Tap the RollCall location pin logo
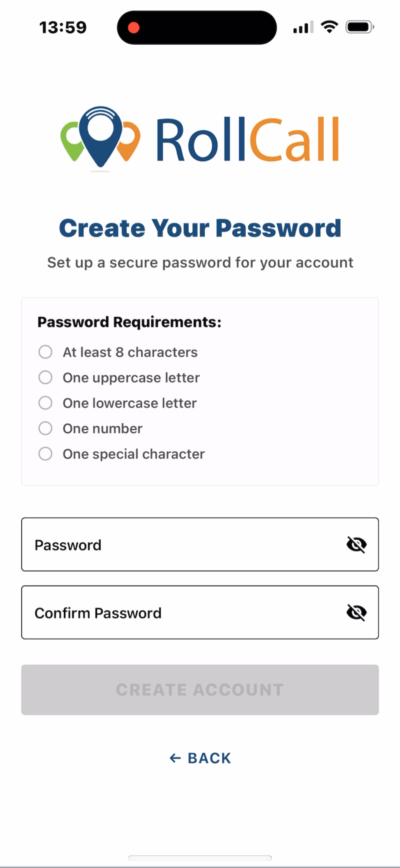Image resolution: width=400 pixels, height=868 pixels. [100, 137]
